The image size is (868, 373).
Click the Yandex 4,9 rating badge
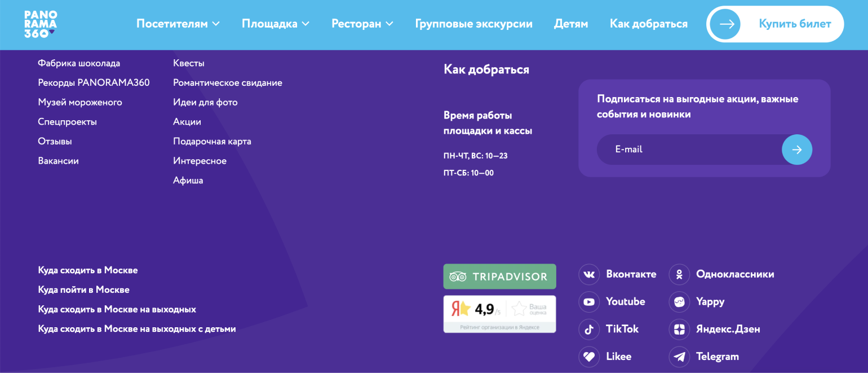(499, 314)
